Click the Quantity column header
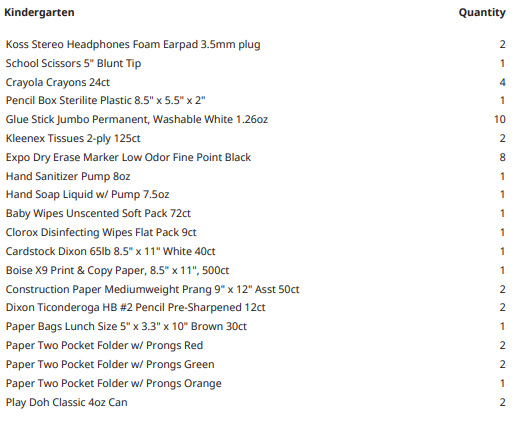The height and width of the screenshot is (421, 529). point(482,12)
